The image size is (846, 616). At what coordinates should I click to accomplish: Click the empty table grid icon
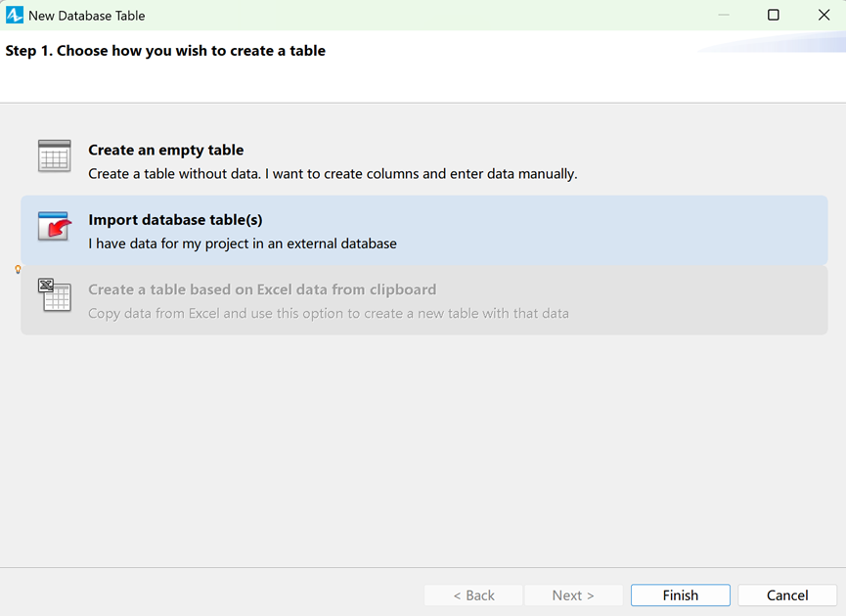tap(55, 156)
